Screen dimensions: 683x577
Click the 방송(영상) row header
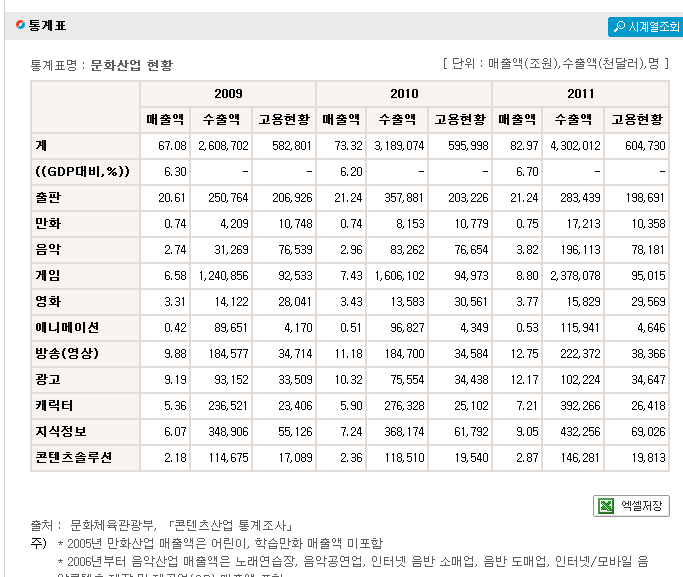67,353
